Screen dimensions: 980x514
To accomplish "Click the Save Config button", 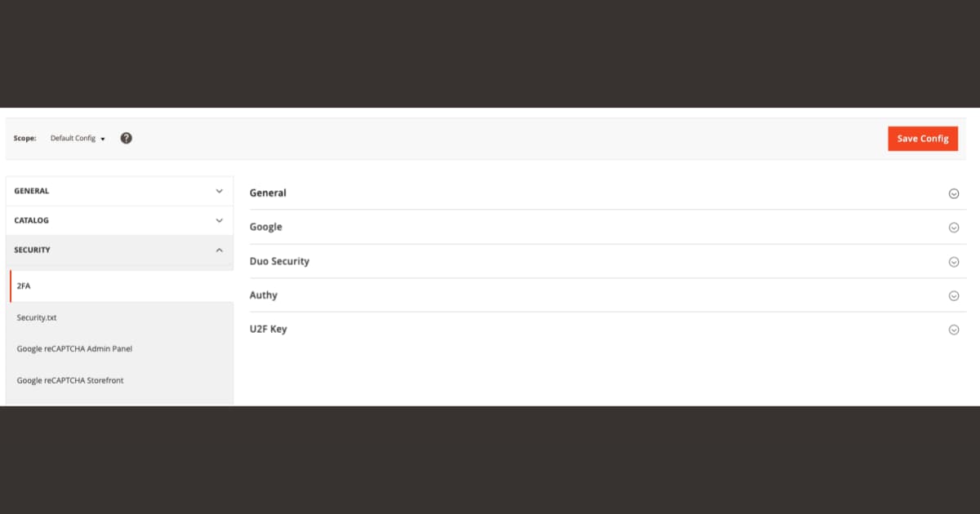I will [922, 138].
